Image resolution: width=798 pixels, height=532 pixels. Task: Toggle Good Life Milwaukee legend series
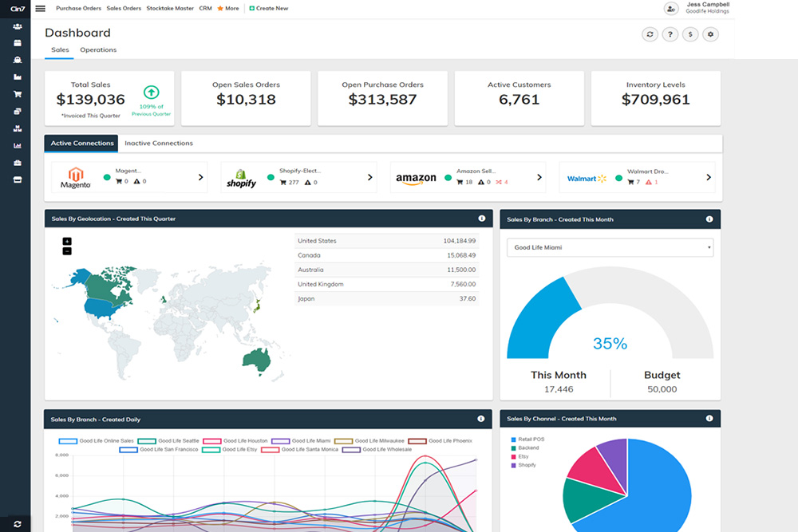pyautogui.click(x=369, y=441)
